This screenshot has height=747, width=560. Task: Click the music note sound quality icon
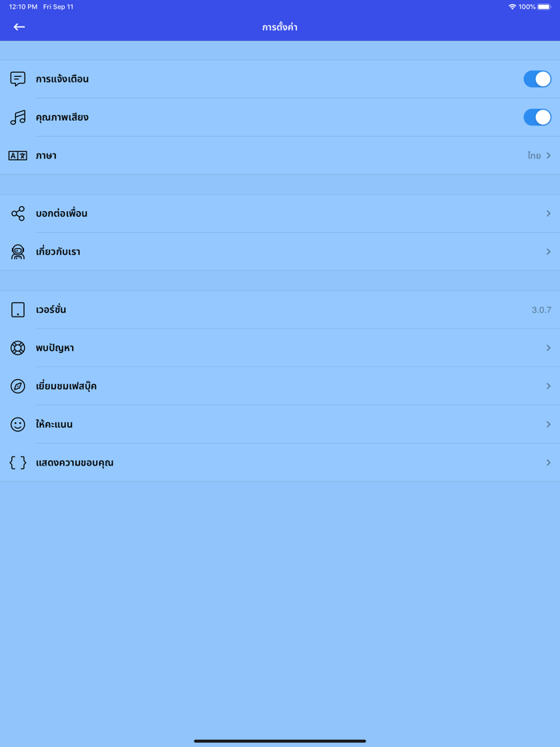[x=18, y=118]
